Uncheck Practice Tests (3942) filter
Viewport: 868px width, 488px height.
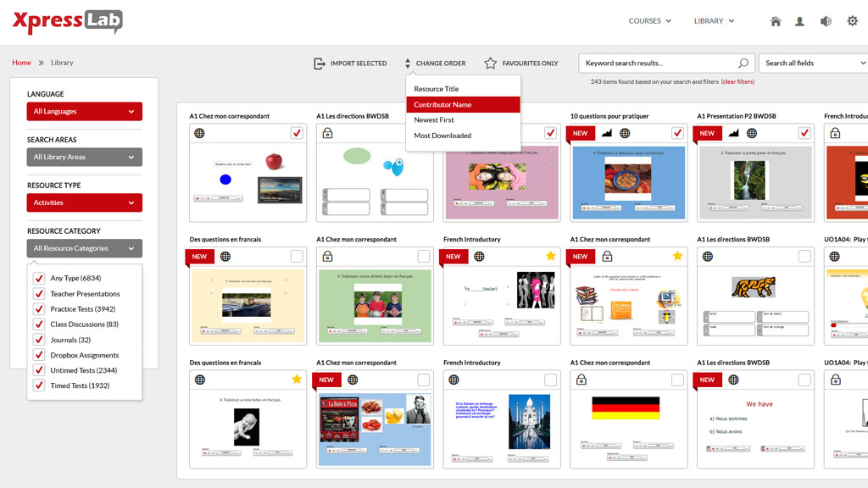pyautogui.click(x=39, y=308)
